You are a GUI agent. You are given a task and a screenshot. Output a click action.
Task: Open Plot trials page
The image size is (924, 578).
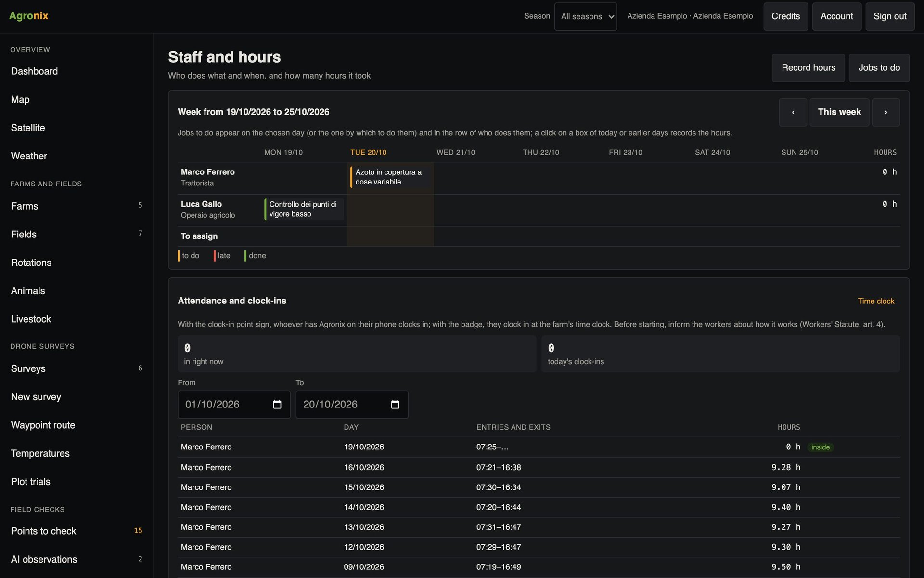tap(77, 482)
